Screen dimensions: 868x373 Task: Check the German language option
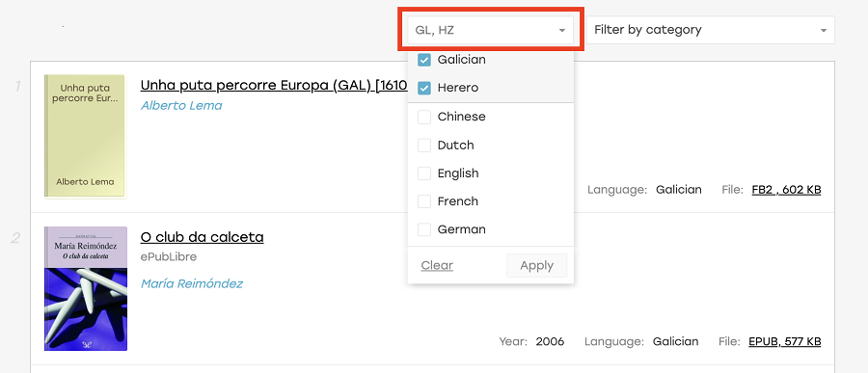point(424,229)
